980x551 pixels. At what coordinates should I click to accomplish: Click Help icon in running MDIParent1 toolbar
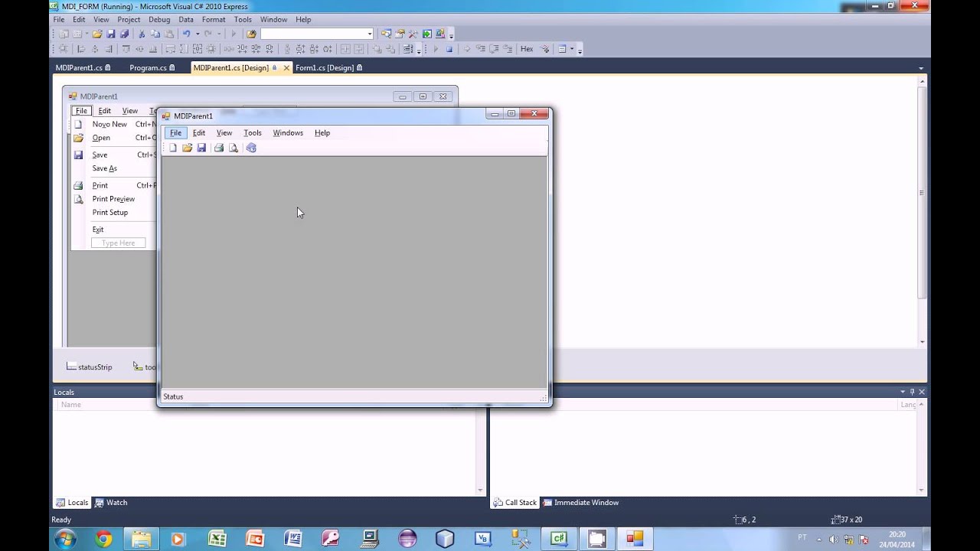pyautogui.click(x=251, y=148)
